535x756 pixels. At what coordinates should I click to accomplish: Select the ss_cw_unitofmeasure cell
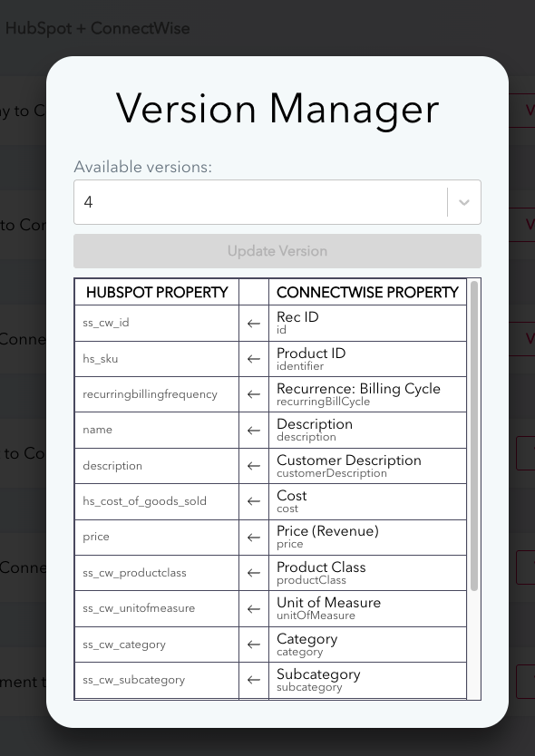157,608
